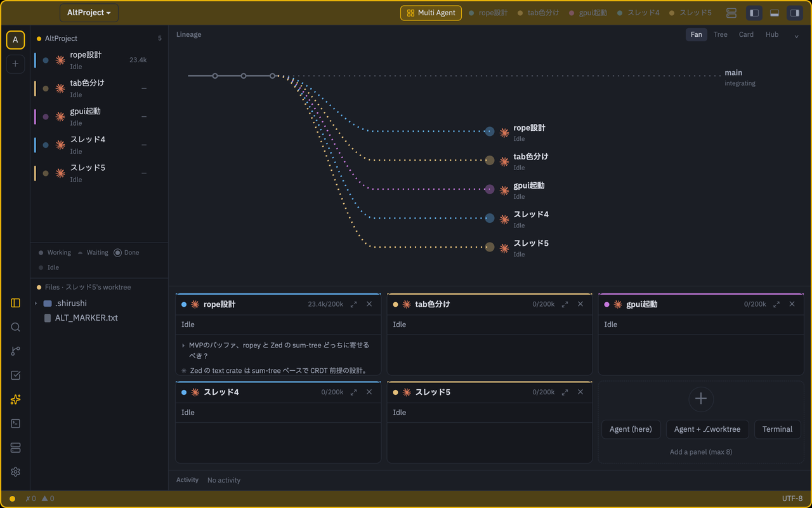
Task: Open AI sparkle agents icon
Action: click(16, 399)
